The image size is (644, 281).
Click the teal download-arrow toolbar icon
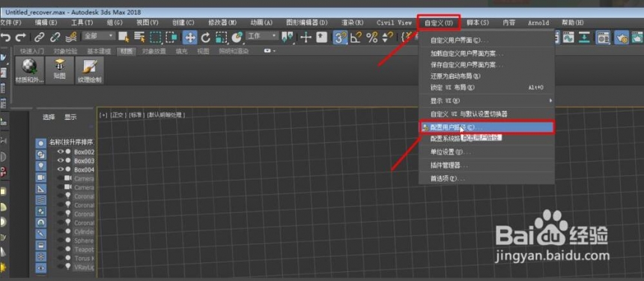584,37
